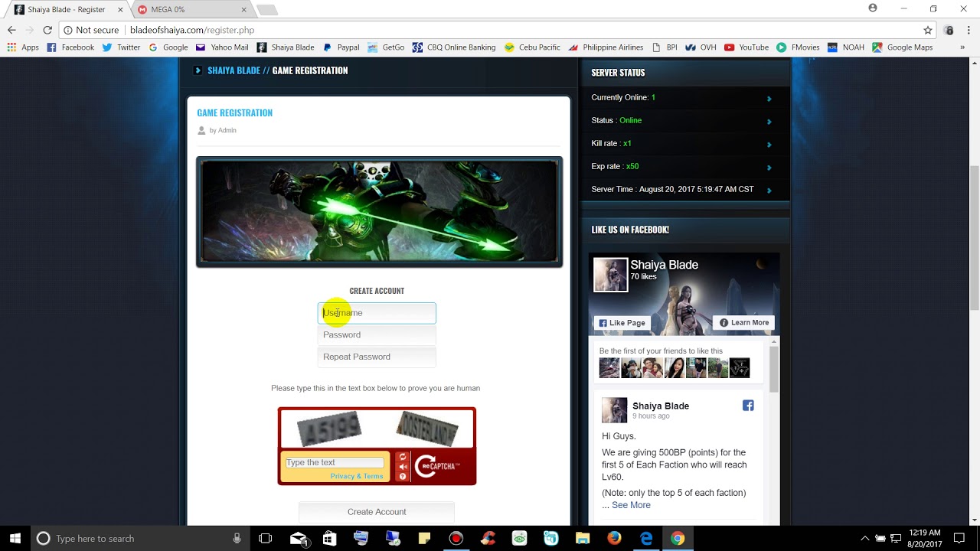Open the FMovies bookmark

(x=798, y=47)
